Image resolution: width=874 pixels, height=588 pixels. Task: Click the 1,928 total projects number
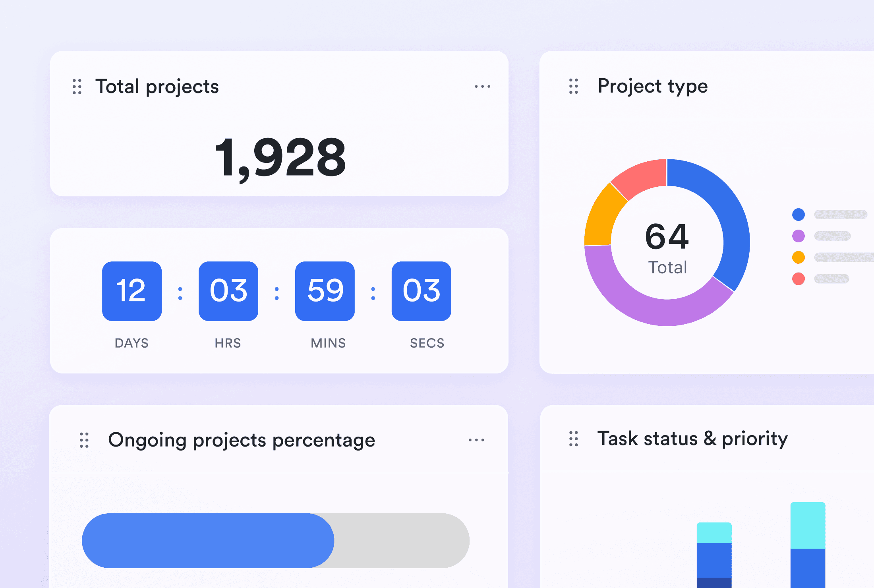[x=280, y=158]
